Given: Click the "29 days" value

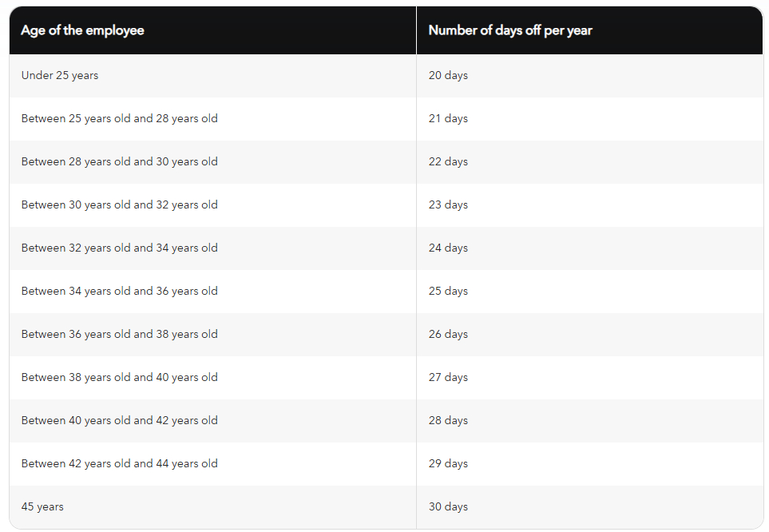Looking at the screenshot, I should pyautogui.click(x=448, y=463).
